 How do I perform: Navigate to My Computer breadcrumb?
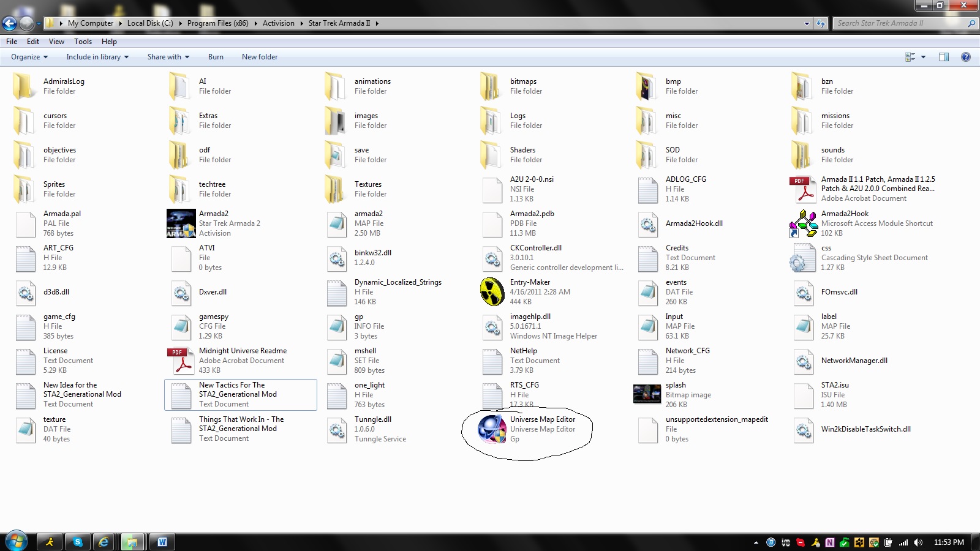click(91, 23)
